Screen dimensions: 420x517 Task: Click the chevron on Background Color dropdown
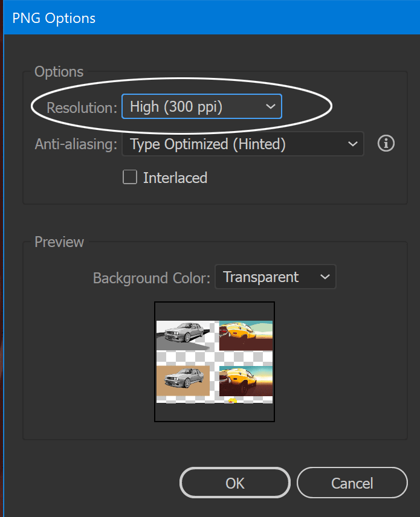pos(325,277)
